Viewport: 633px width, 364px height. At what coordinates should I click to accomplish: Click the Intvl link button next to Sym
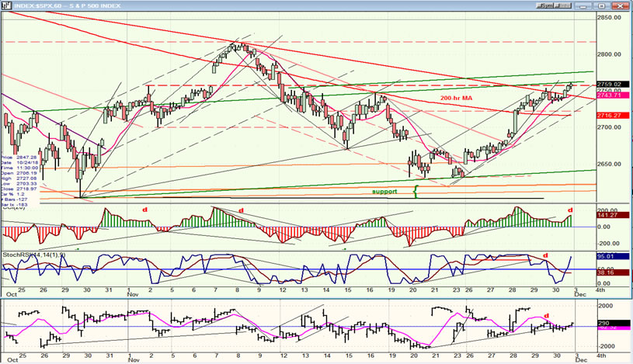[563, 5]
